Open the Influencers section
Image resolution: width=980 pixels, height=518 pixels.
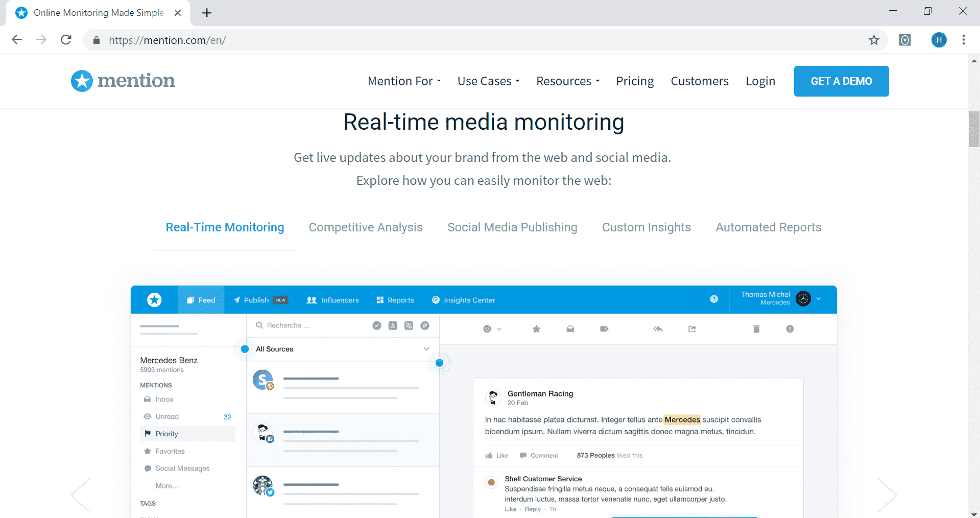(x=332, y=300)
